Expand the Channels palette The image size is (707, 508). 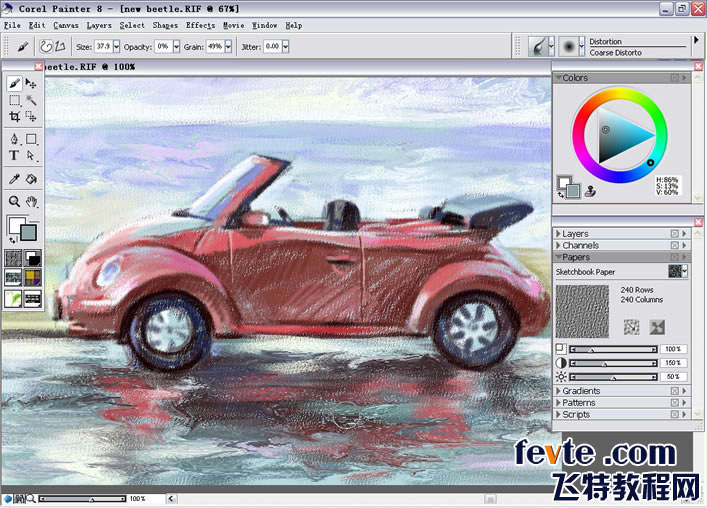coord(558,245)
